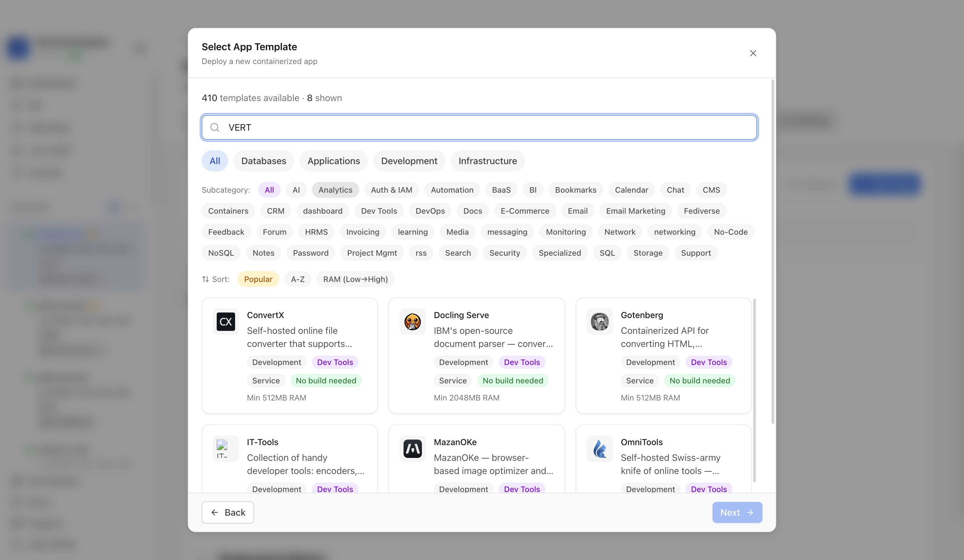This screenshot has width=964, height=560.
Task: Click the search magnifier icon
Action: (215, 127)
